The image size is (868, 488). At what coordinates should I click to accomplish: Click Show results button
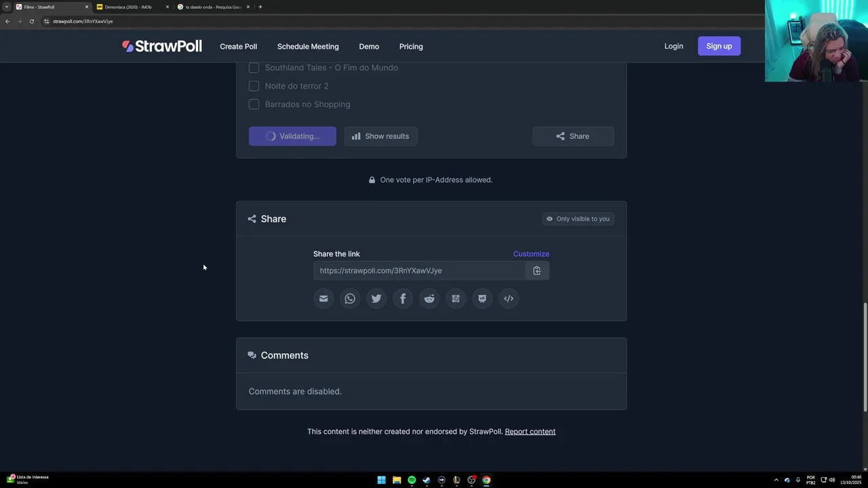coord(380,136)
